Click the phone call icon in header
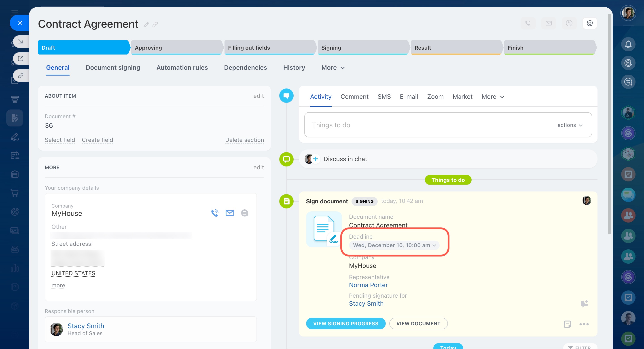The width and height of the screenshot is (644, 349). (x=528, y=23)
